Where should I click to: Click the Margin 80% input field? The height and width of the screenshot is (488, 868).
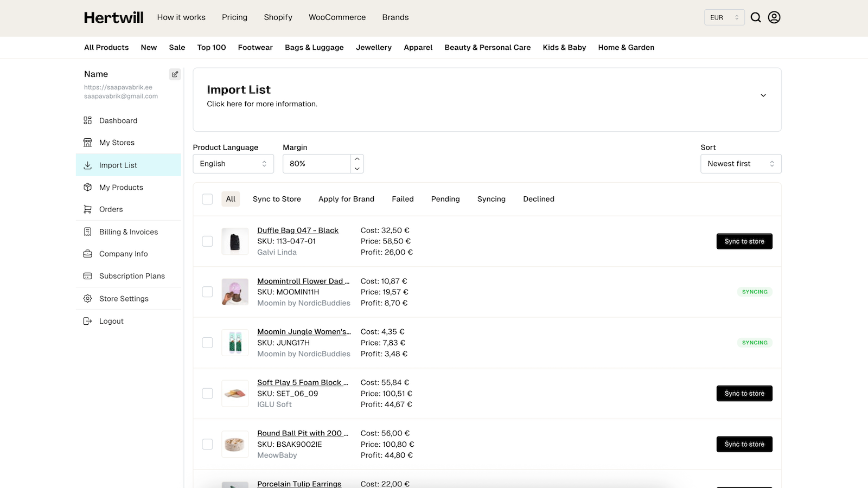(317, 164)
